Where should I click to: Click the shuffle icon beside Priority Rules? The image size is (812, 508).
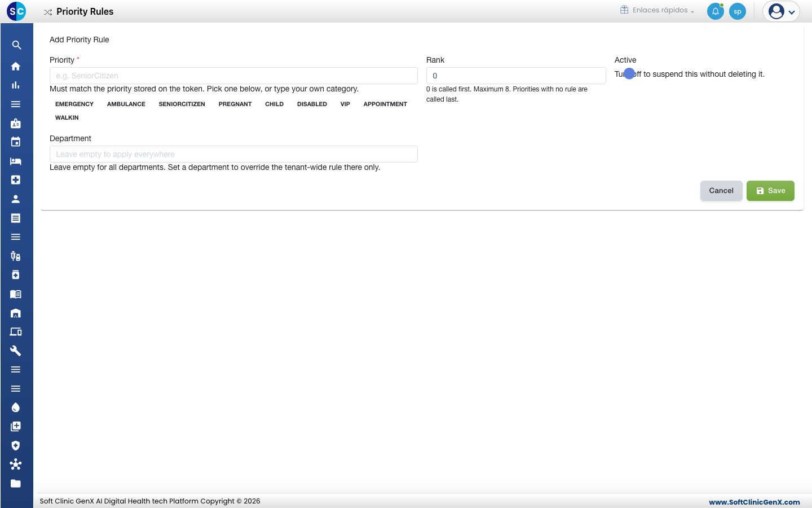click(x=48, y=12)
